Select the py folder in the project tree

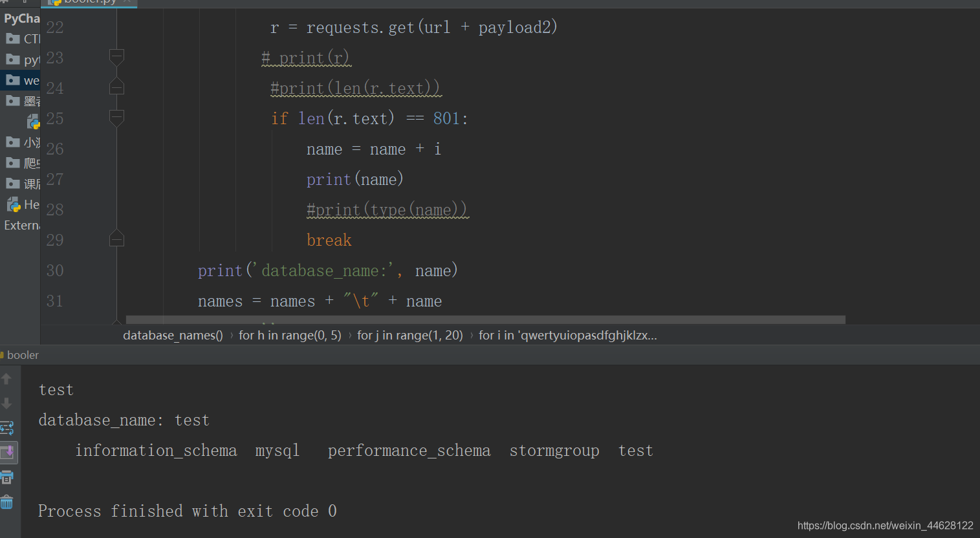point(22,59)
